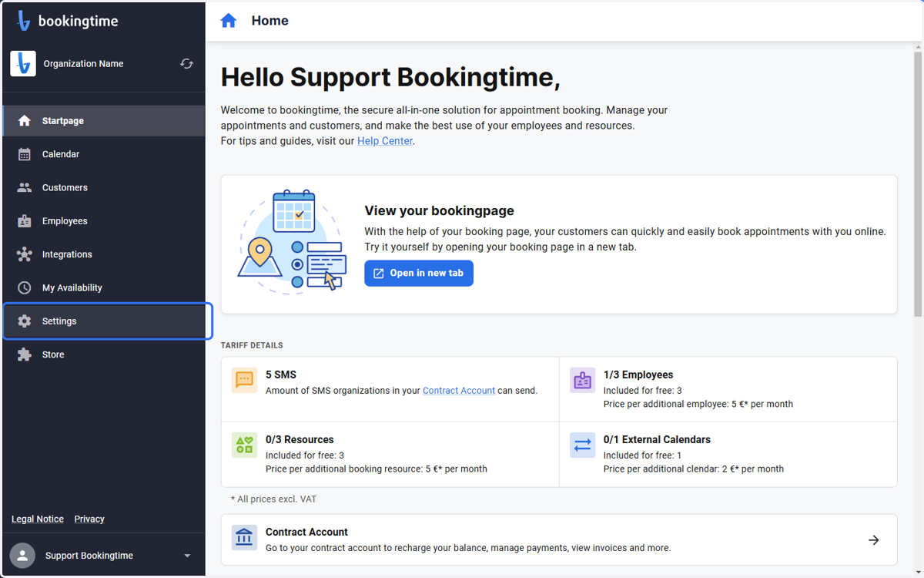The image size is (924, 578).
Task: Click the Home icon in top bar
Action: pyautogui.click(x=229, y=21)
